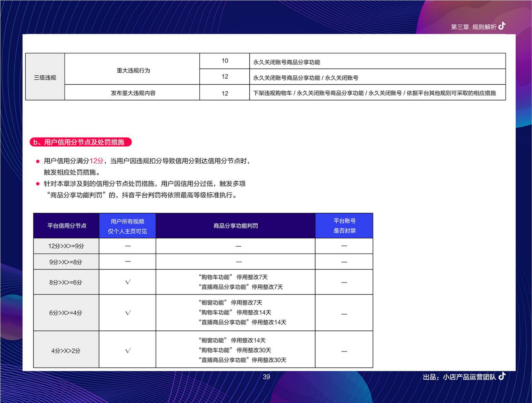The height and width of the screenshot is (403, 532).
Task: Select the checkmark in the 8分>X>=6分 row
Action: point(128,282)
